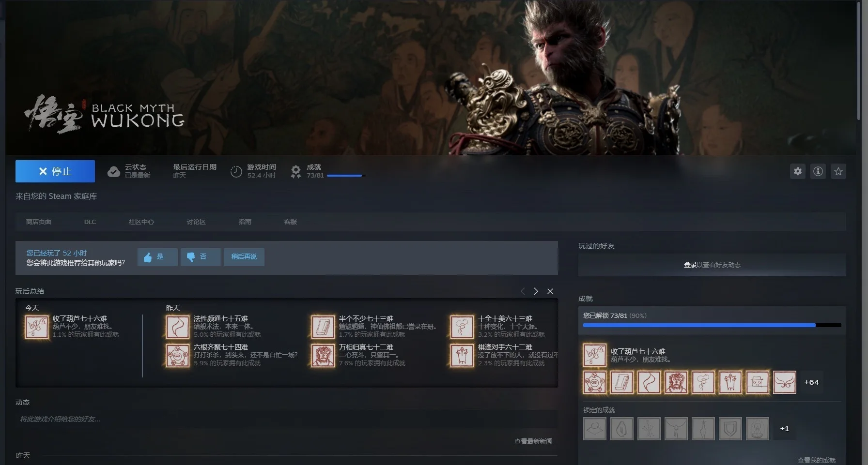Show the +64 more unlocked achievements

click(811, 382)
